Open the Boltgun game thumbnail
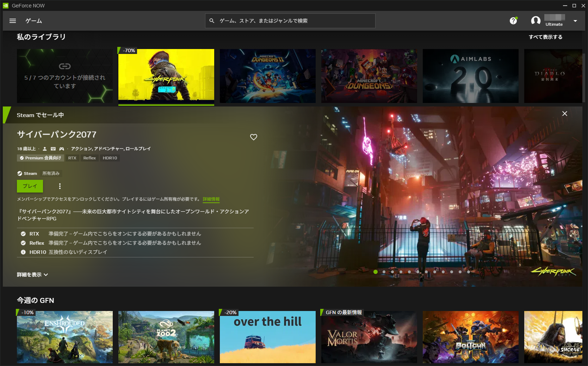 [x=471, y=337]
